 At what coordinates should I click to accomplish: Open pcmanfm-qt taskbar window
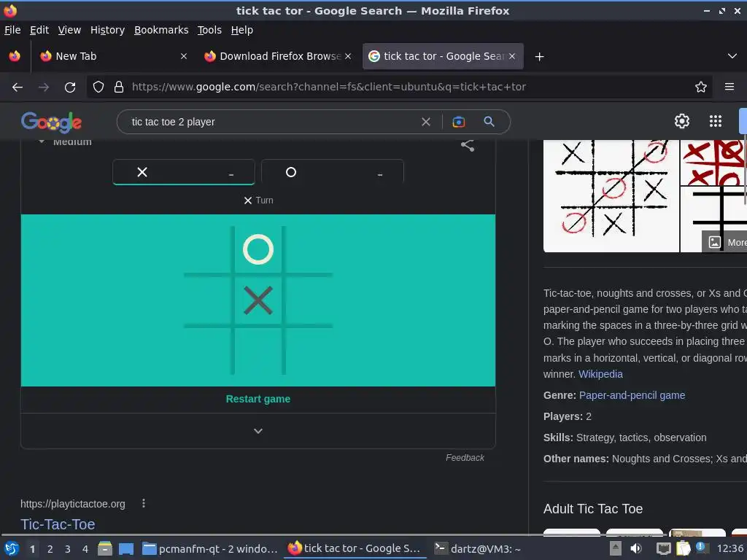pyautogui.click(x=210, y=548)
